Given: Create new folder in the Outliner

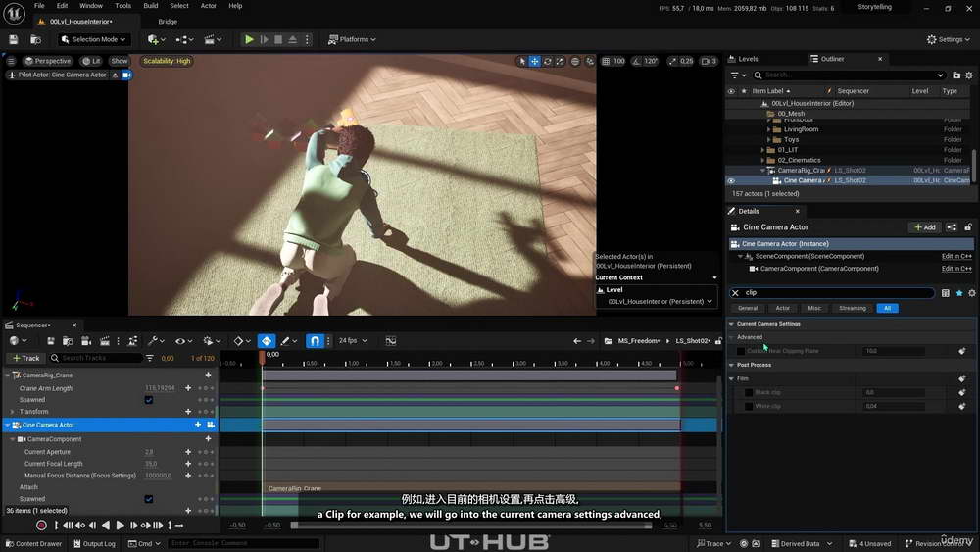Looking at the screenshot, I should tap(956, 75).
